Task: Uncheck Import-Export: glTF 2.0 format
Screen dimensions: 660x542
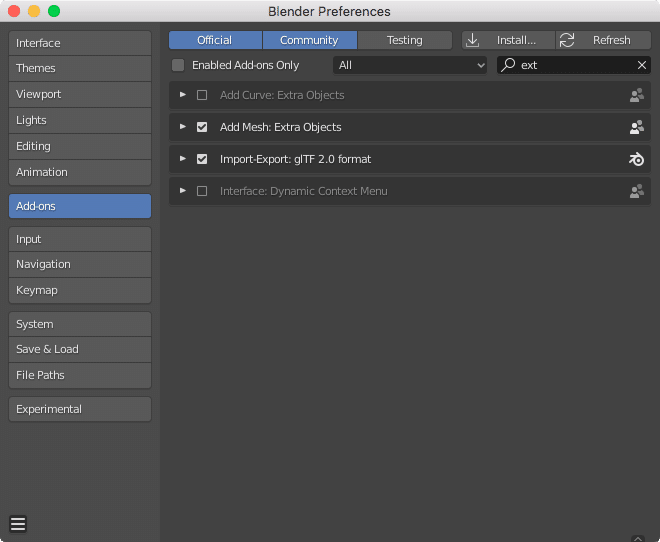Action: click(202, 159)
